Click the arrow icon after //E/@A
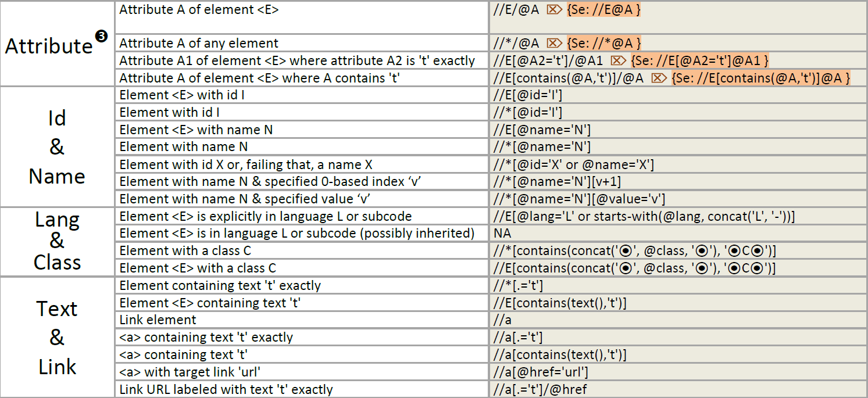The image size is (868, 398). [x=553, y=10]
